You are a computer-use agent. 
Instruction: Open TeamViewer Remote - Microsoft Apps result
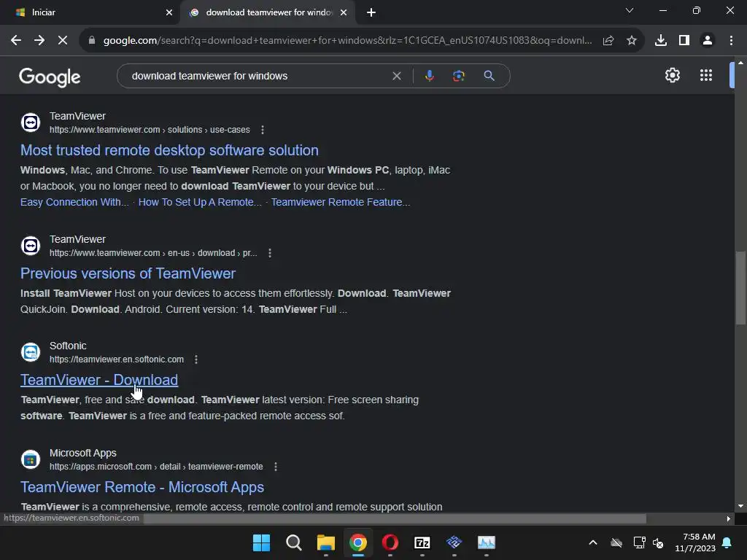[142, 487]
